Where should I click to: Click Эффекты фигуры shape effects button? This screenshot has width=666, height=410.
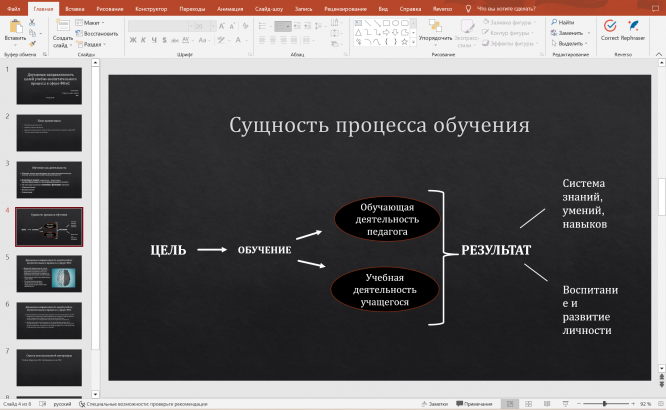click(x=511, y=43)
